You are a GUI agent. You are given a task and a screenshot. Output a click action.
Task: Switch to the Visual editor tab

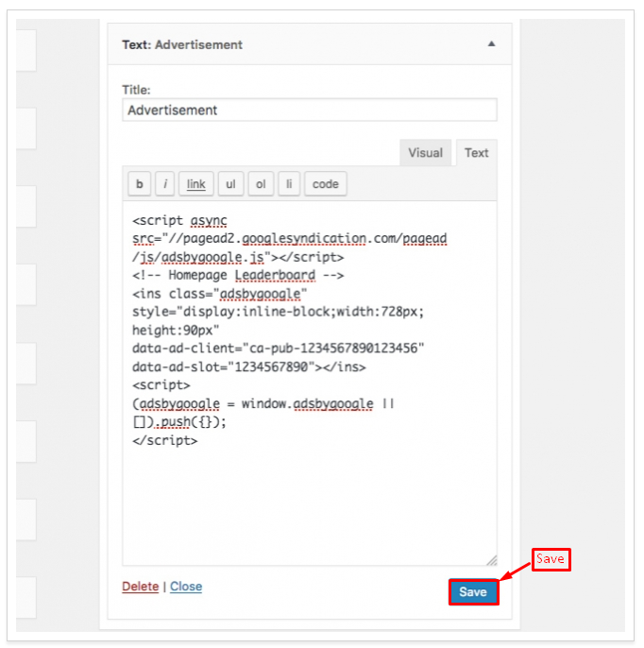click(x=425, y=153)
